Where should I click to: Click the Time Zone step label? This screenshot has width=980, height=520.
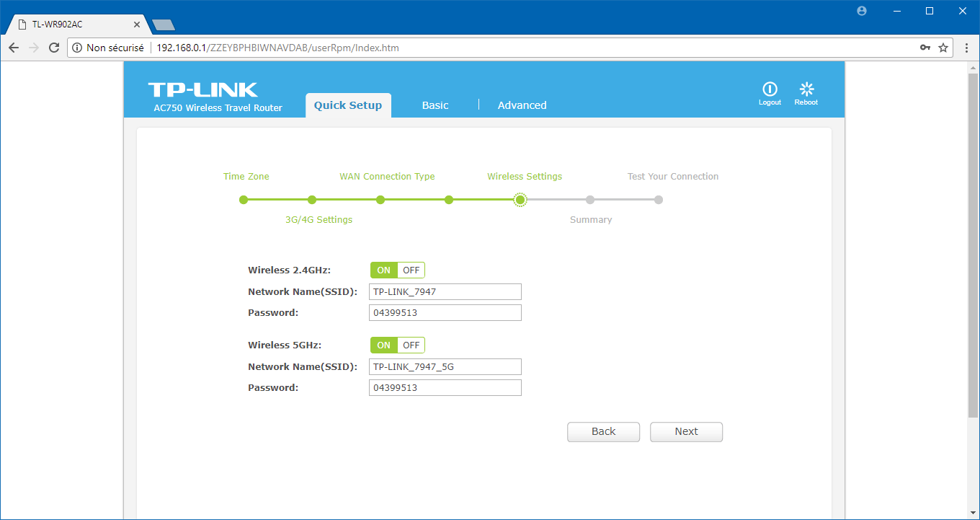click(x=246, y=176)
